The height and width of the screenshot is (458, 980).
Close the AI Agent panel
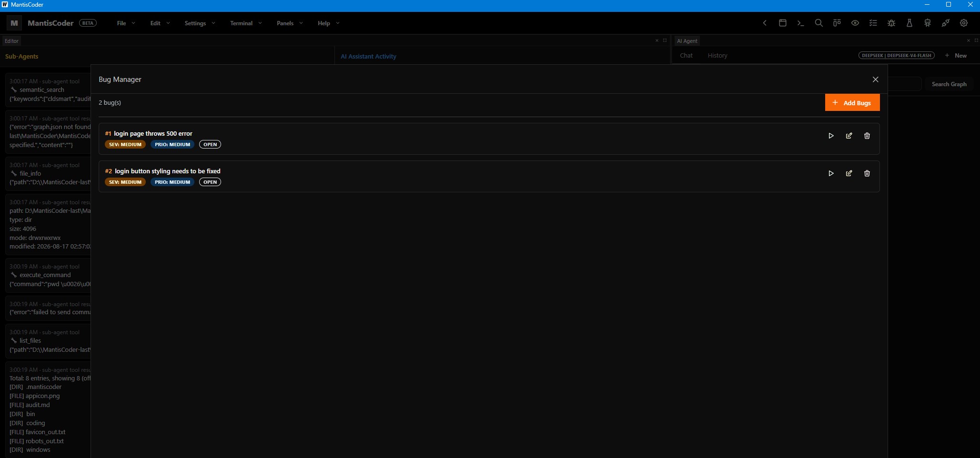click(x=968, y=40)
